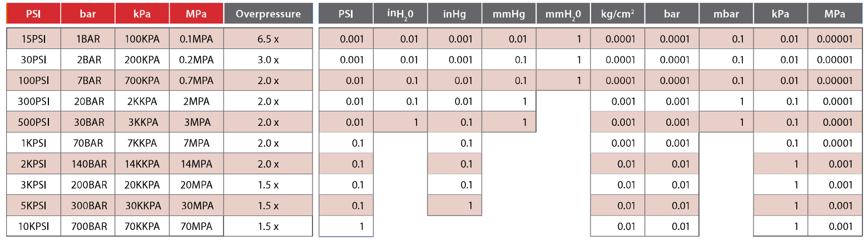Click the red bar column header
Screen dimensions: 868x245
pos(88,14)
